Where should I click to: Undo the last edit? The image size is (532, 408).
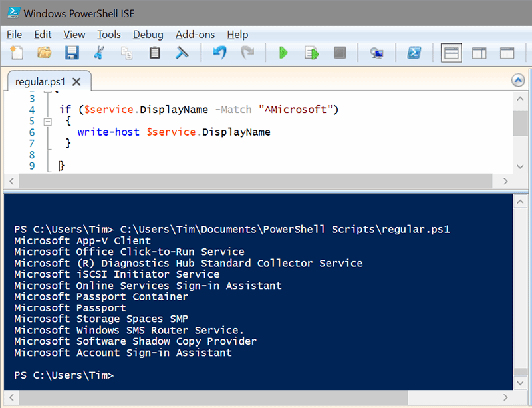tap(219, 53)
